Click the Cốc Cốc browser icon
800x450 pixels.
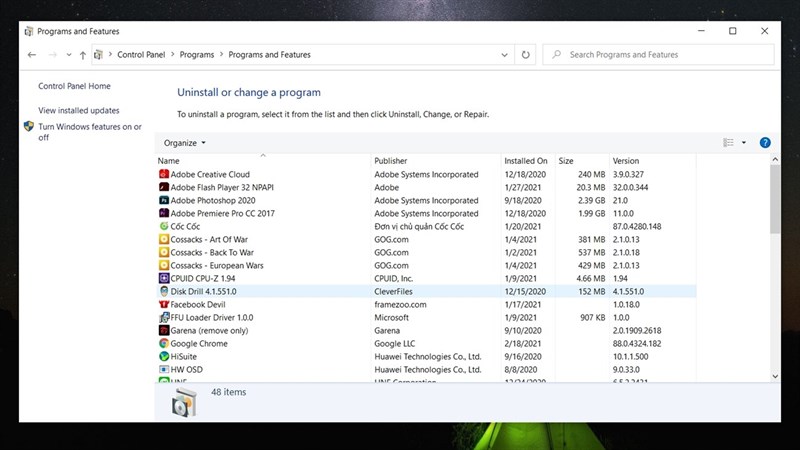click(164, 227)
